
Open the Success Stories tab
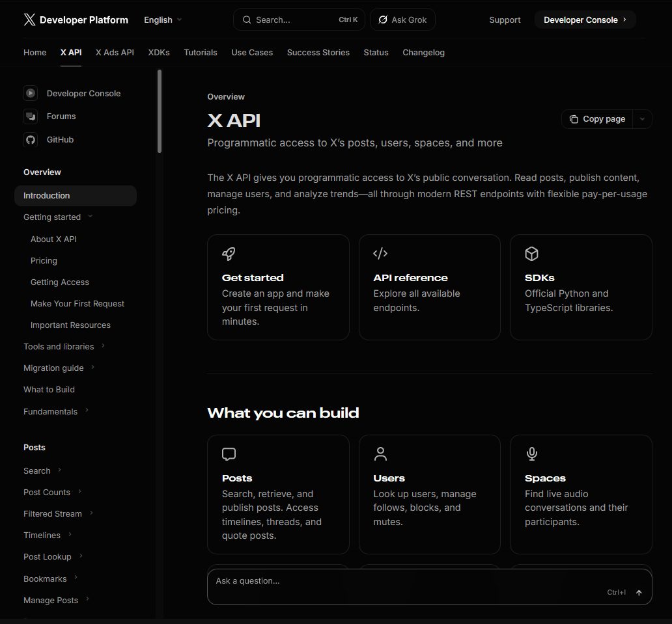tap(318, 52)
